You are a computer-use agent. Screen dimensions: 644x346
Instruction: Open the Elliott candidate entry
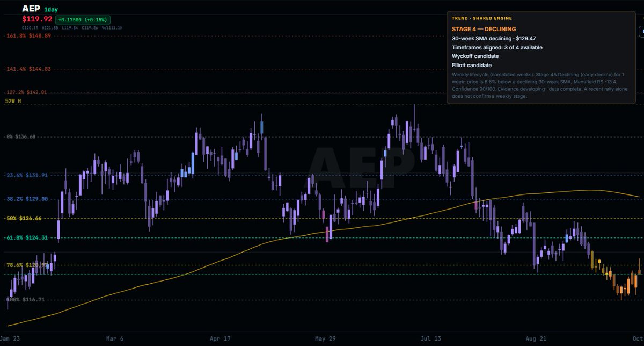click(x=472, y=65)
